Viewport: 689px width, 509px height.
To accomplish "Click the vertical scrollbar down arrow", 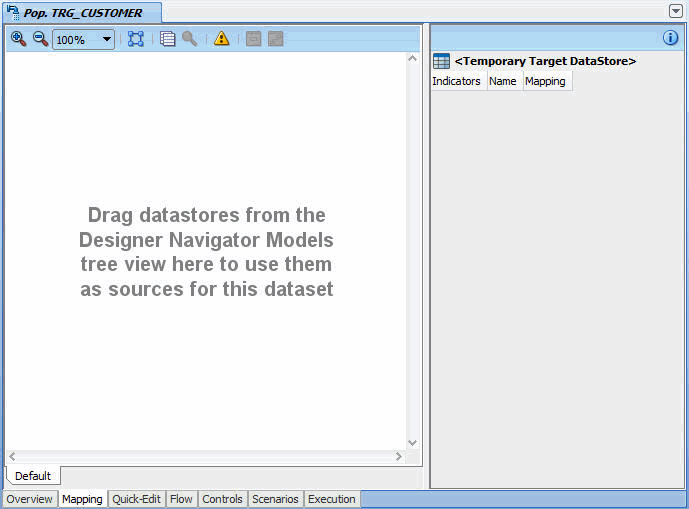I will (x=412, y=443).
